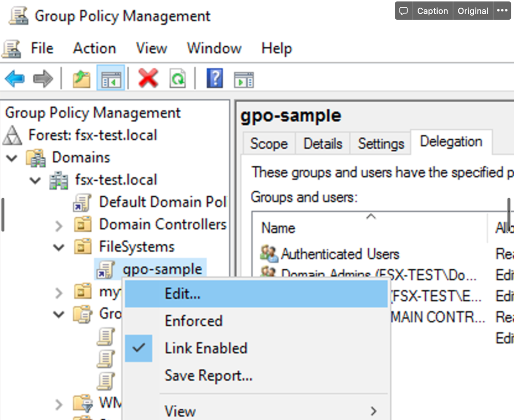Select the Group Policy Management root node
Image resolution: width=514 pixels, height=420 pixels.
[x=93, y=113]
